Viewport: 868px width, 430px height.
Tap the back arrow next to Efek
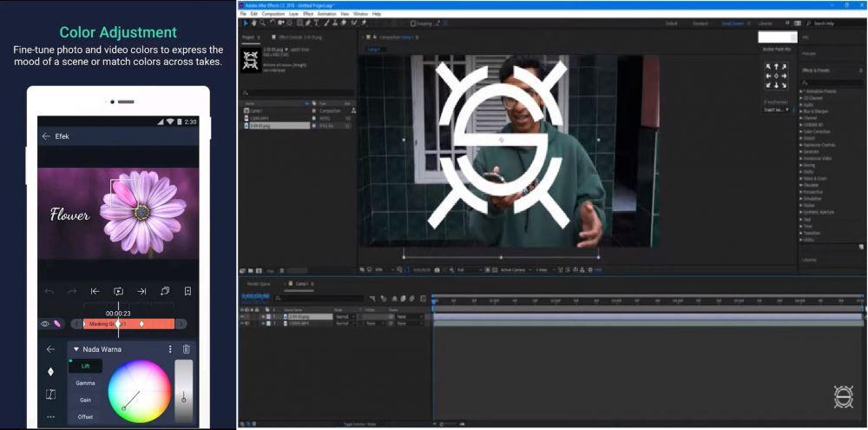[46, 136]
